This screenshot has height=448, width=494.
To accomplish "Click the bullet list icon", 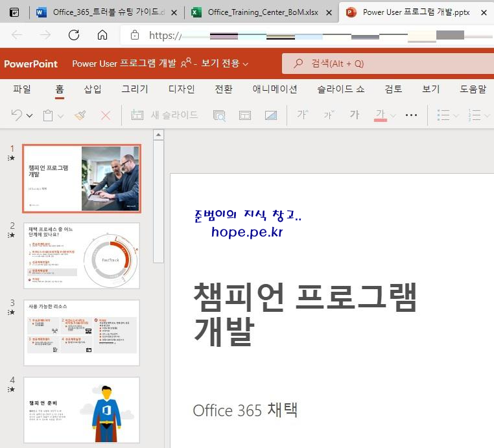I will point(443,115).
